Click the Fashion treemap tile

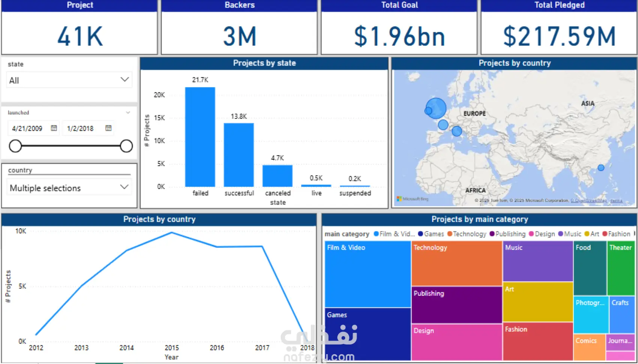[538, 341]
